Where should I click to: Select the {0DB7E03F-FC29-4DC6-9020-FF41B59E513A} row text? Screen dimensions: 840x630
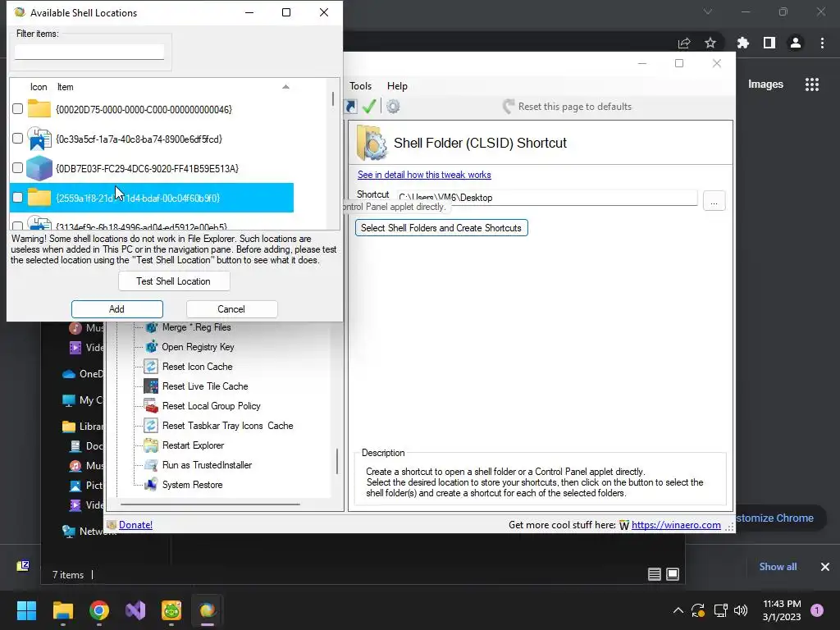(148, 168)
